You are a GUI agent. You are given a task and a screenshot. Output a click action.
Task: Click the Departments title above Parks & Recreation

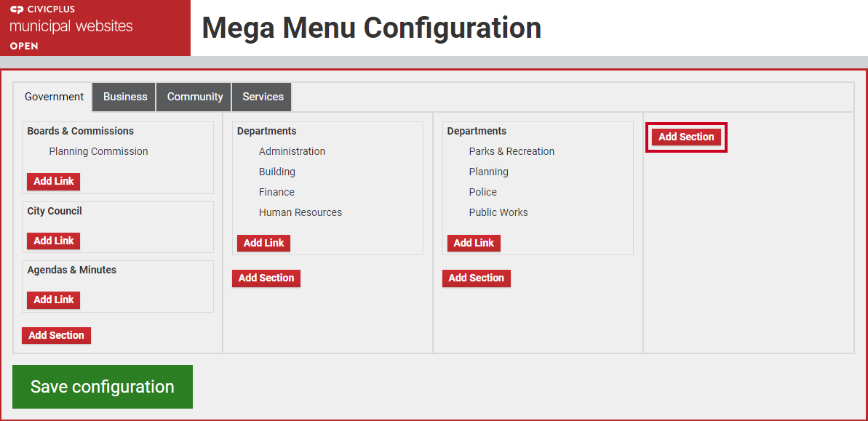pos(477,131)
